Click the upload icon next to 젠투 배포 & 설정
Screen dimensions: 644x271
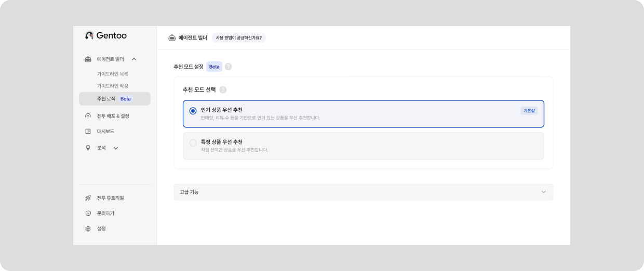88,116
